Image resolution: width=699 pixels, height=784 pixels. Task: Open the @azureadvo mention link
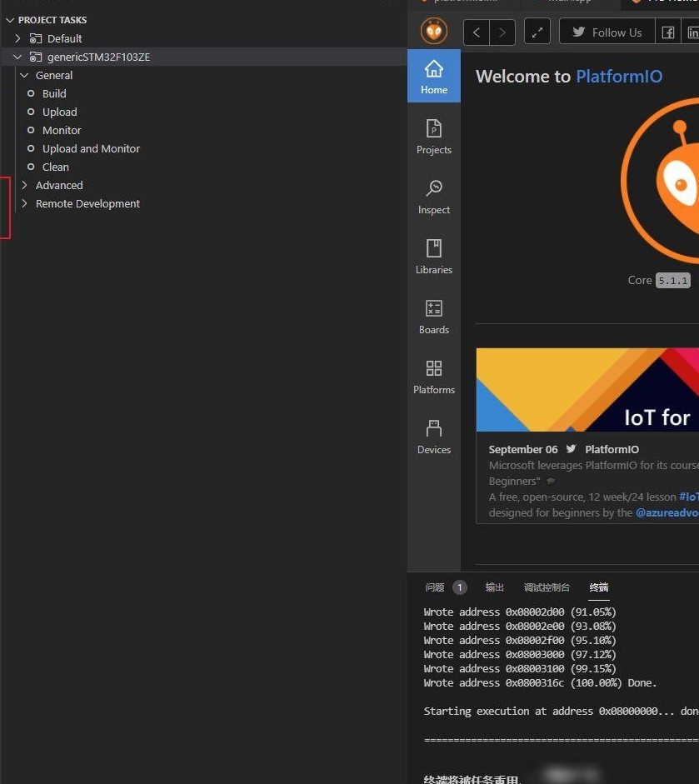667,512
